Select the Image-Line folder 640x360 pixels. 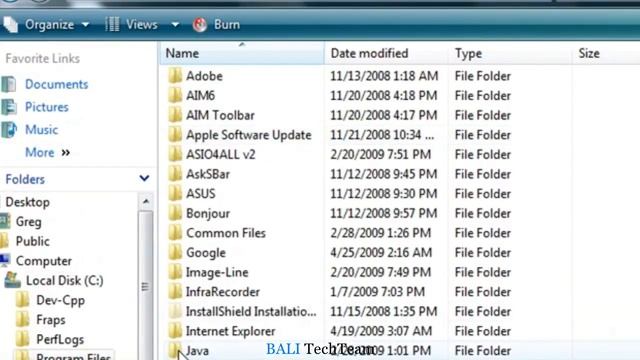pyautogui.click(x=217, y=272)
